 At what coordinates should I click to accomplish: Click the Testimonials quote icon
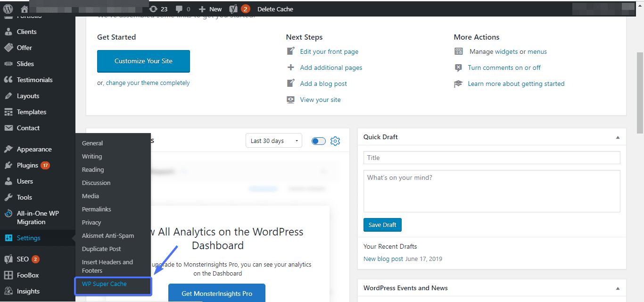pos(8,80)
